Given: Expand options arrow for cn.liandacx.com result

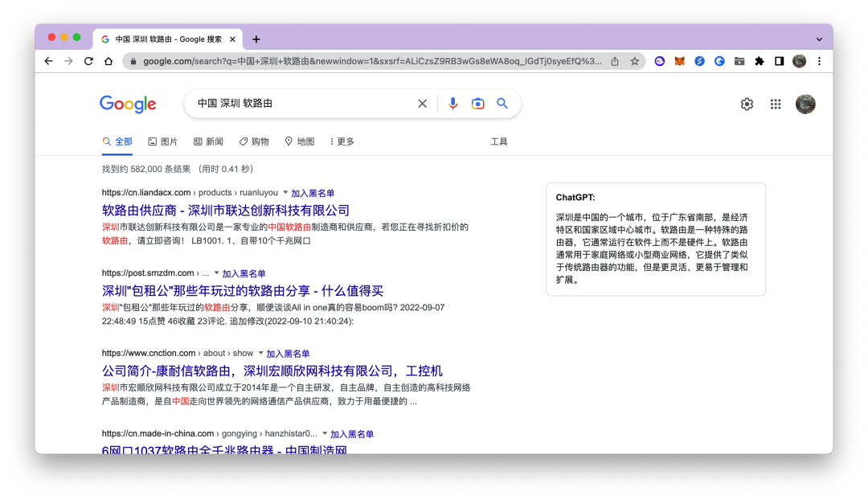Looking at the screenshot, I should point(285,193).
